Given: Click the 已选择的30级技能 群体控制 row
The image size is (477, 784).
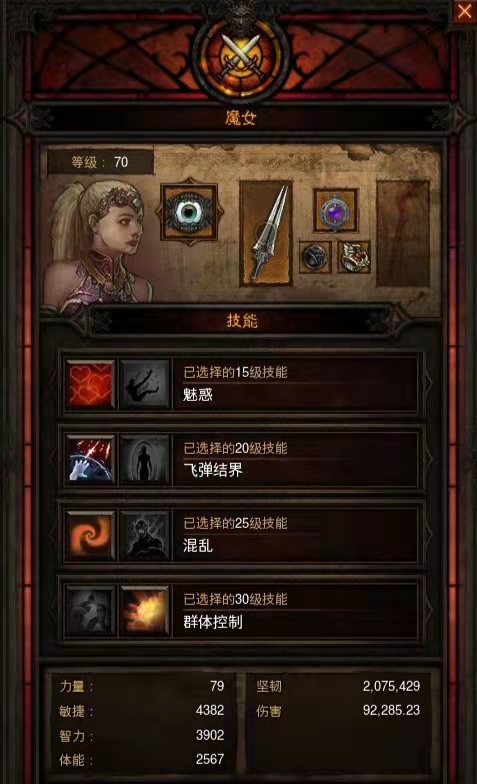Looking at the screenshot, I should [242, 610].
